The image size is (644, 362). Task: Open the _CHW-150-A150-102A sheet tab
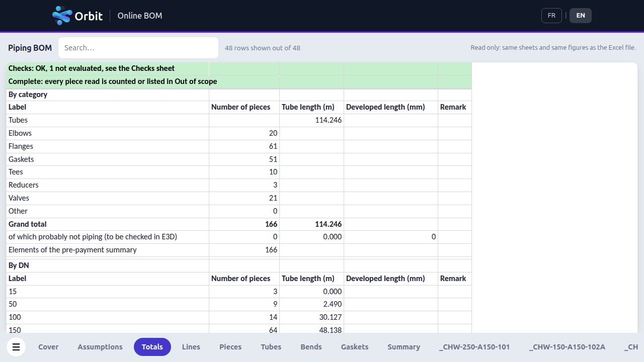[x=568, y=347]
